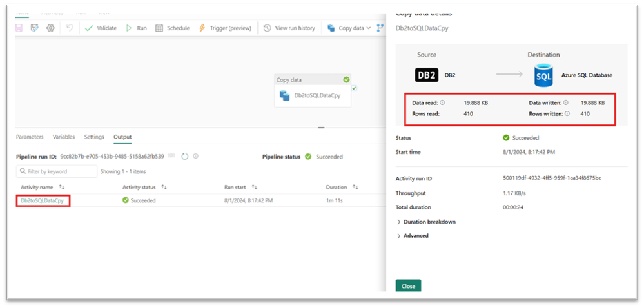Click Trigger (preview)

pyautogui.click(x=225, y=28)
